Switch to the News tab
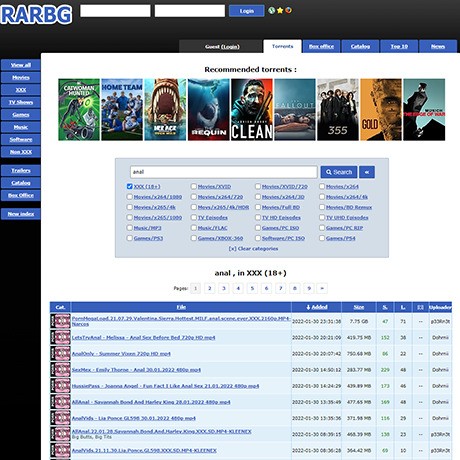 [x=438, y=46]
